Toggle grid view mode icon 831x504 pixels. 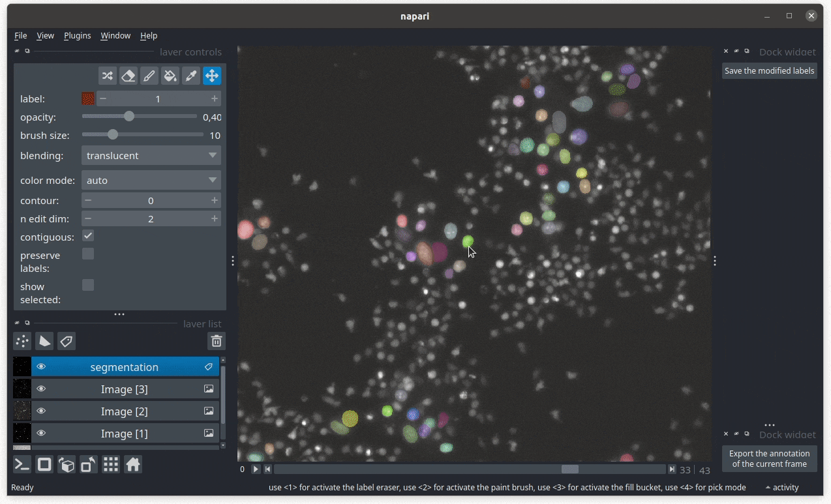111,464
